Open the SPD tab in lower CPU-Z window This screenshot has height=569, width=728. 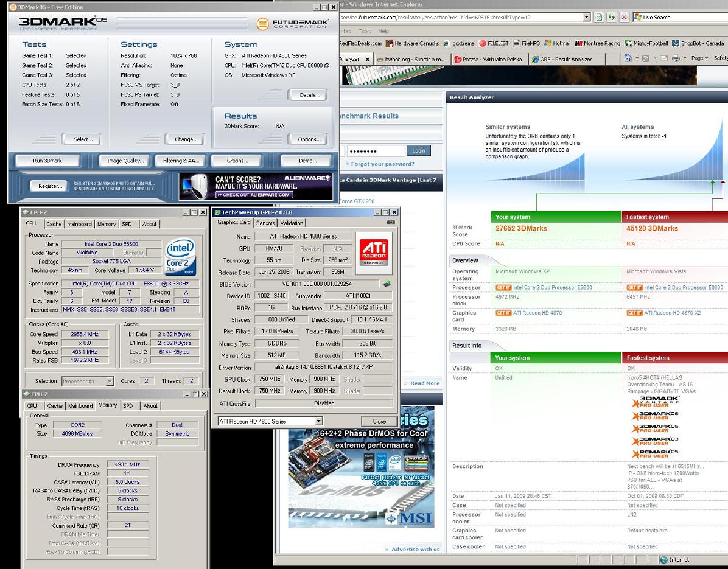pos(128,406)
